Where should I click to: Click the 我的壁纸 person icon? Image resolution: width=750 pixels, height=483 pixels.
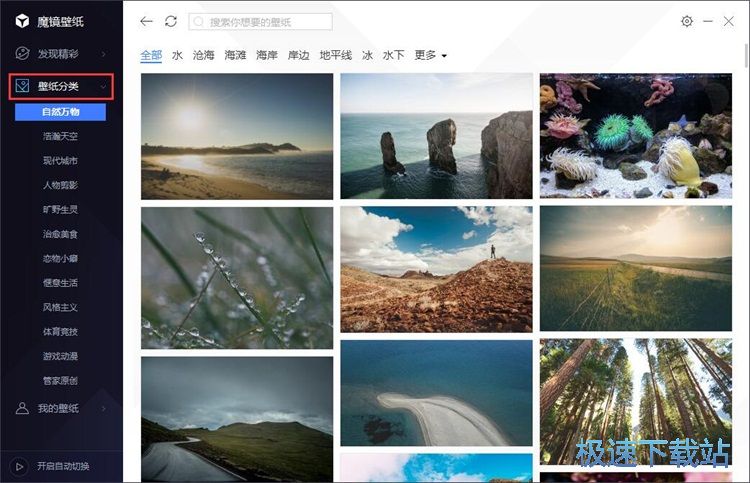tap(21, 408)
